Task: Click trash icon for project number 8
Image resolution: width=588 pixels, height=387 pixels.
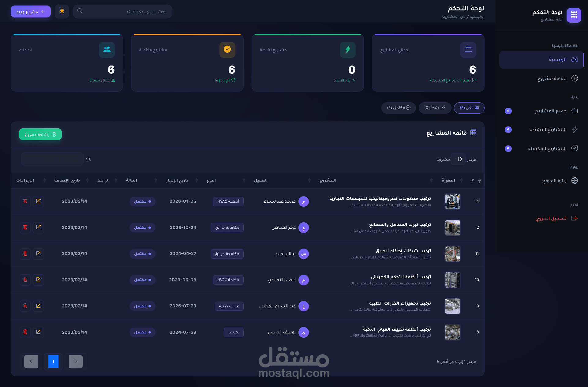Action: coord(25,332)
